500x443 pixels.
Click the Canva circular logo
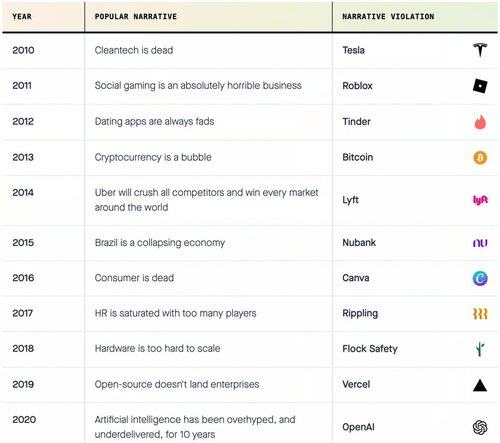coord(480,278)
